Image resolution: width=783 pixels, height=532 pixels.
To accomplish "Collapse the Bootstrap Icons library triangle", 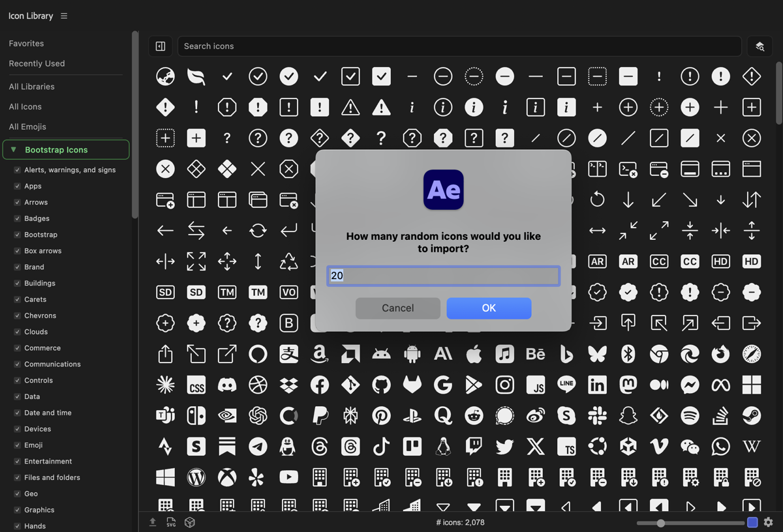I will [13, 149].
